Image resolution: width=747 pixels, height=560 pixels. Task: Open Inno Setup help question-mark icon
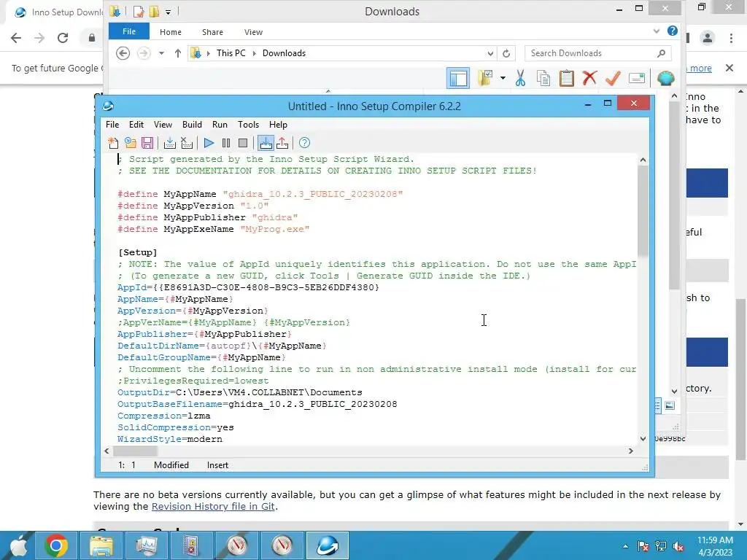(304, 143)
